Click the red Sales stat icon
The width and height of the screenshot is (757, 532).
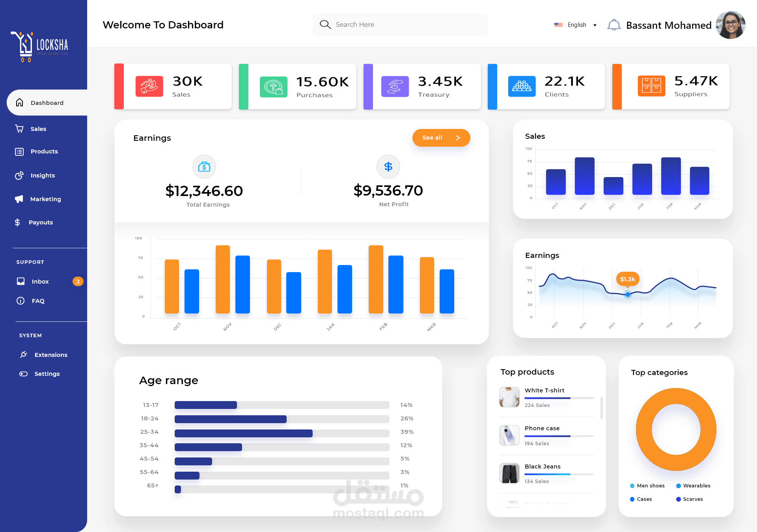click(x=149, y=86)
